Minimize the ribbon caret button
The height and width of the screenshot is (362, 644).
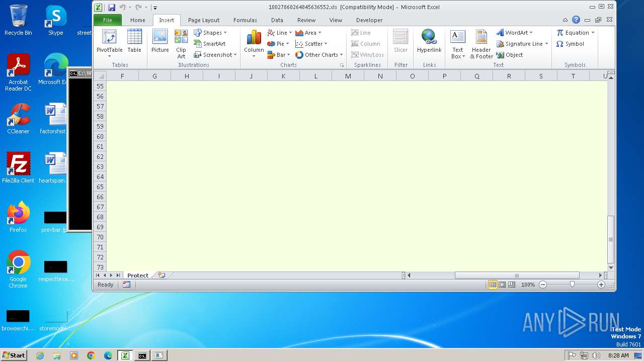(x=565, y=20)
